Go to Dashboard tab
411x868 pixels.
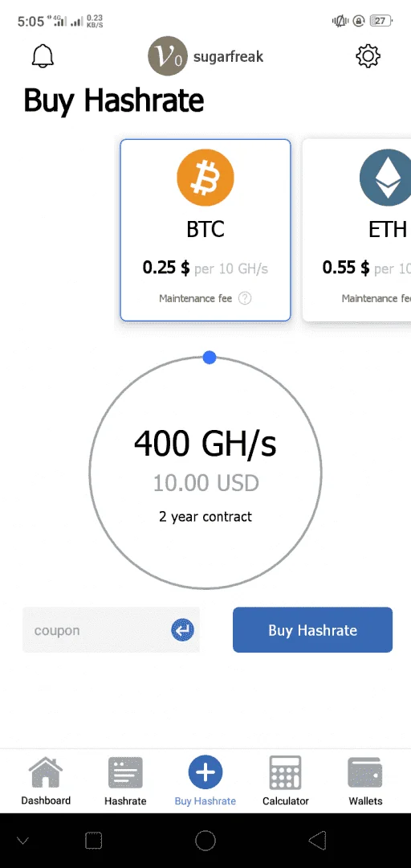tap(46, 780)
